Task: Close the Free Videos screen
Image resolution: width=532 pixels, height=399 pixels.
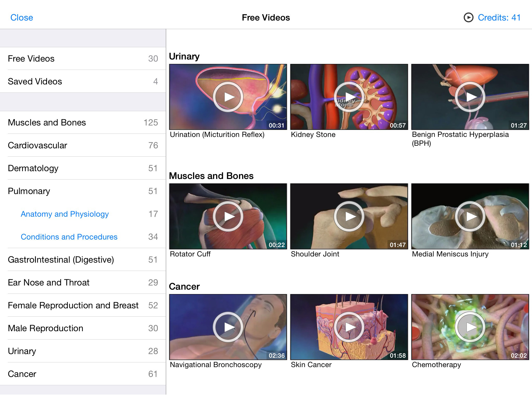Action: tap(22, 17)
